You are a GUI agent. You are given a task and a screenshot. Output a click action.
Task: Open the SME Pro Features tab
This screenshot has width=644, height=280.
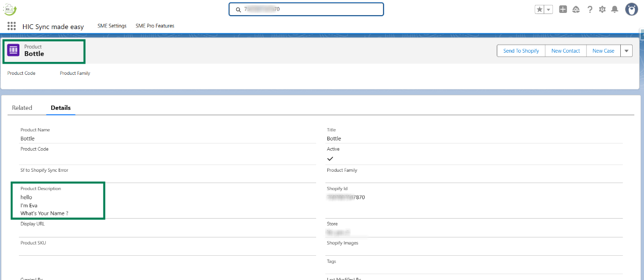click(155, 26)
